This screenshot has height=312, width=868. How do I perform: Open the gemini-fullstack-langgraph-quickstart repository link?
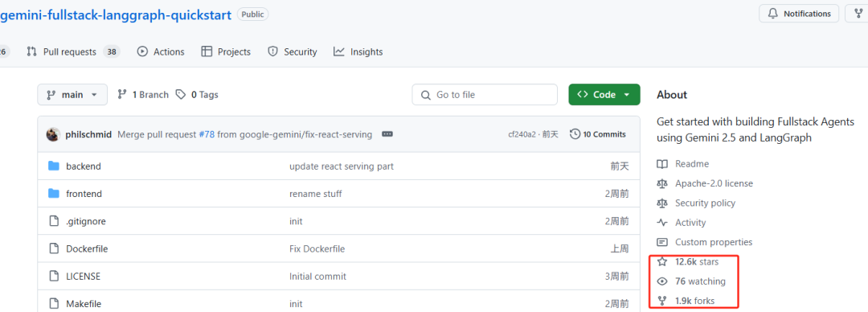pyautogui.click(x=115, y=15)
